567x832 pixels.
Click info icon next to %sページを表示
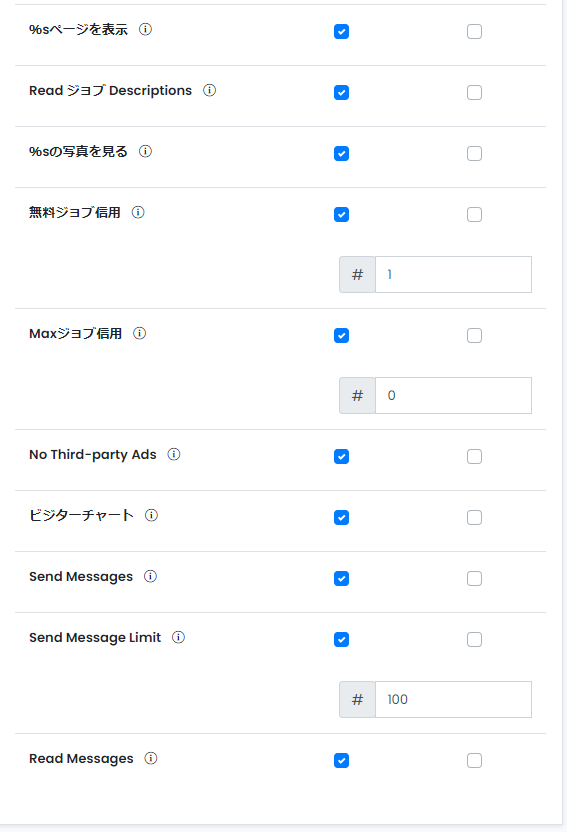pyautogui.click(x=145, y=29)
